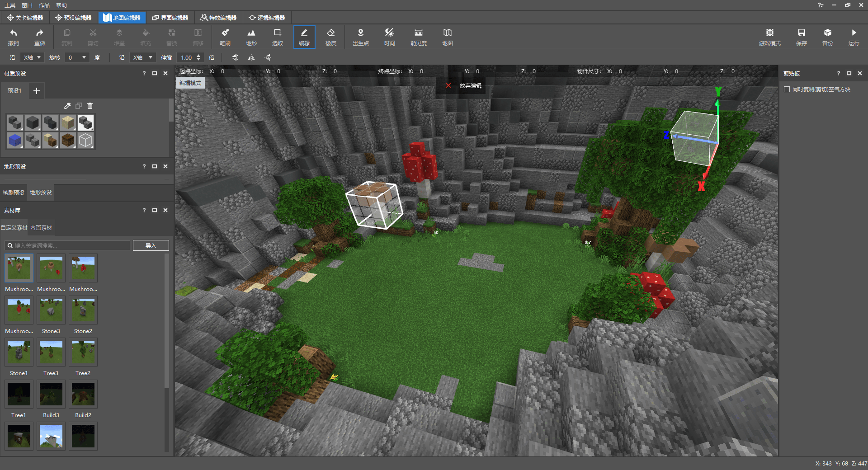Open the scale axis X轴 dropdown
868x470 pixels.
click(x=143, y=57)
